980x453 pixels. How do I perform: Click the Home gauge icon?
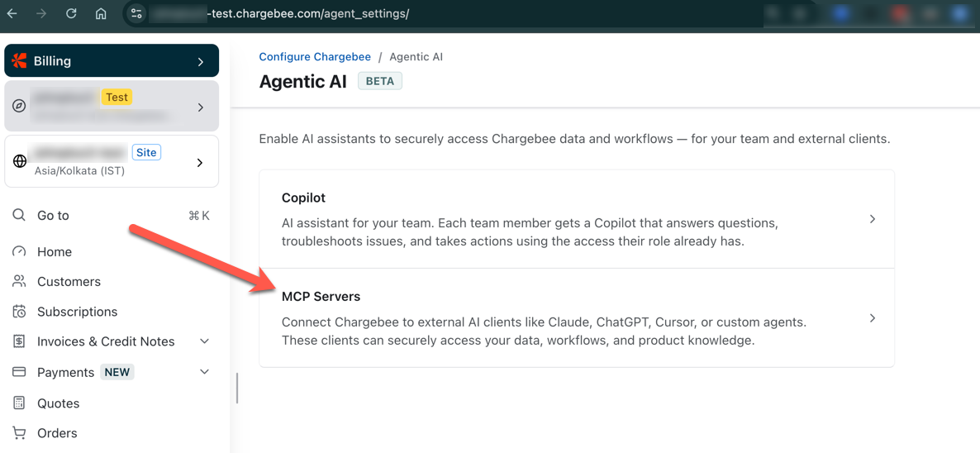pos(19,251)
